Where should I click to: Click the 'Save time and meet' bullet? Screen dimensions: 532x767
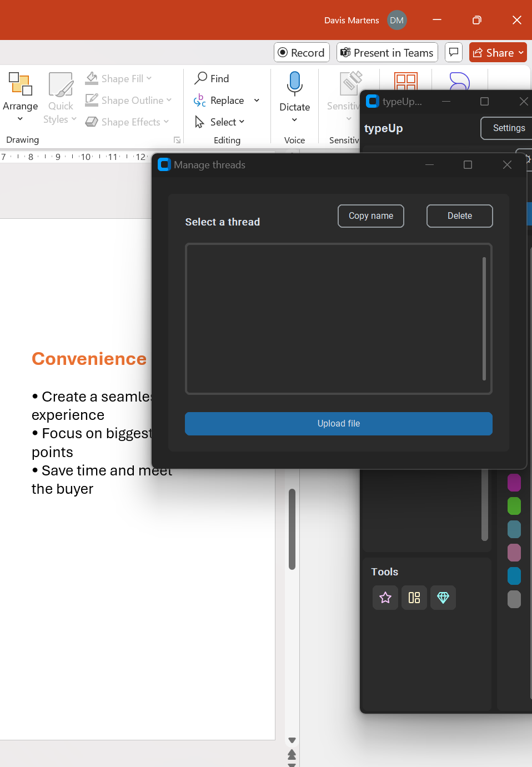102,470
